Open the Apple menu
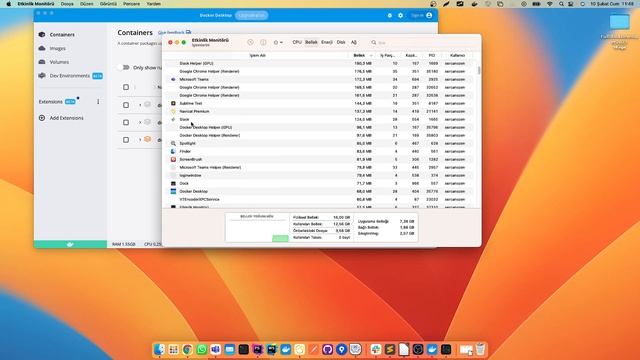The height and width of the screenshot is (360, 640). 8,4
